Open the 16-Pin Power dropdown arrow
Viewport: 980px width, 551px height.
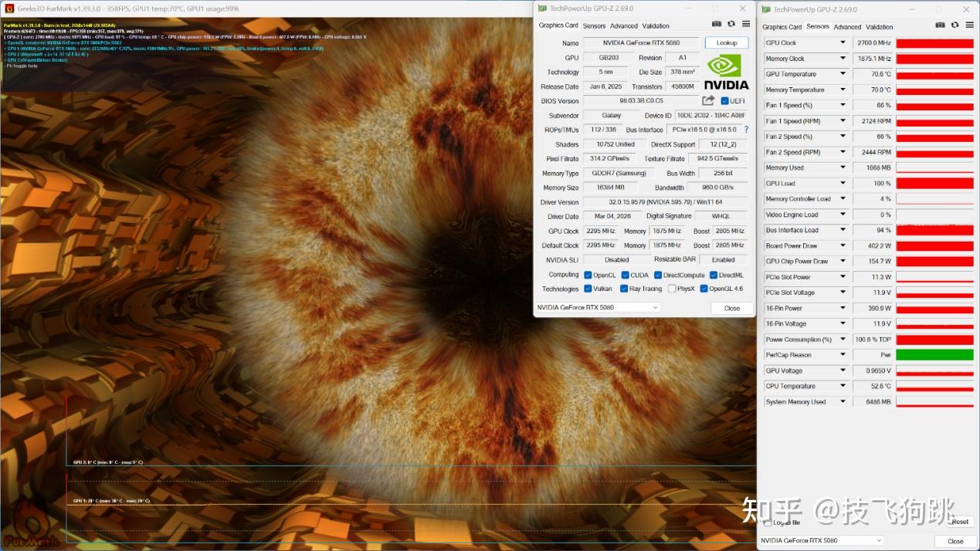[843, 308]
